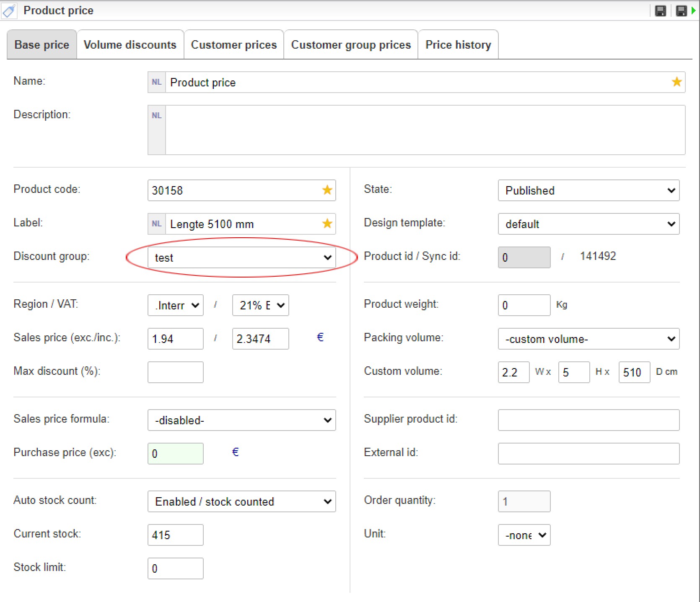Expand the Packing volume dropdown

(x=588, y=339)
